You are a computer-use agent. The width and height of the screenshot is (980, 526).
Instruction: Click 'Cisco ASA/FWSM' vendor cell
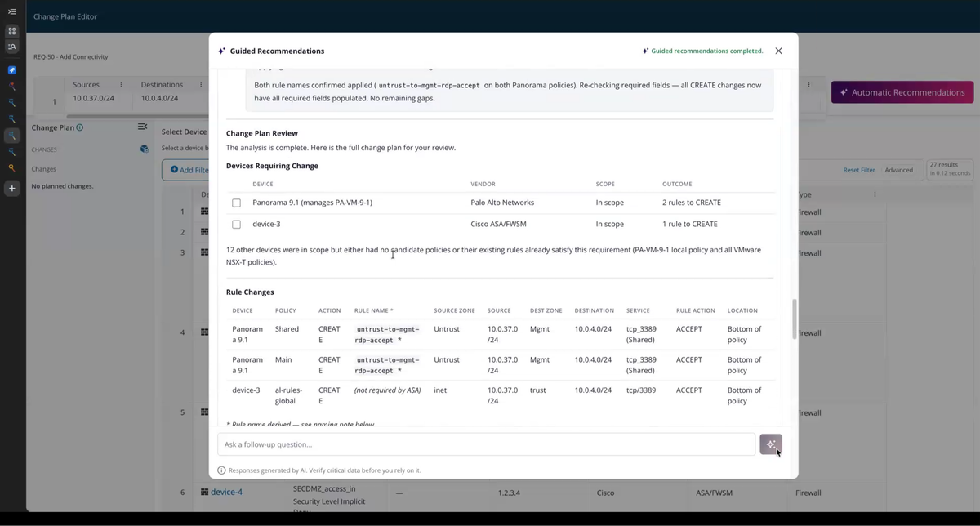(500, 224)
